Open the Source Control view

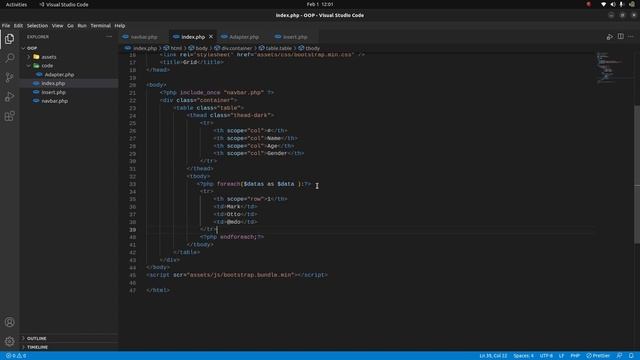pyautogui.click(x=9, y=78)
